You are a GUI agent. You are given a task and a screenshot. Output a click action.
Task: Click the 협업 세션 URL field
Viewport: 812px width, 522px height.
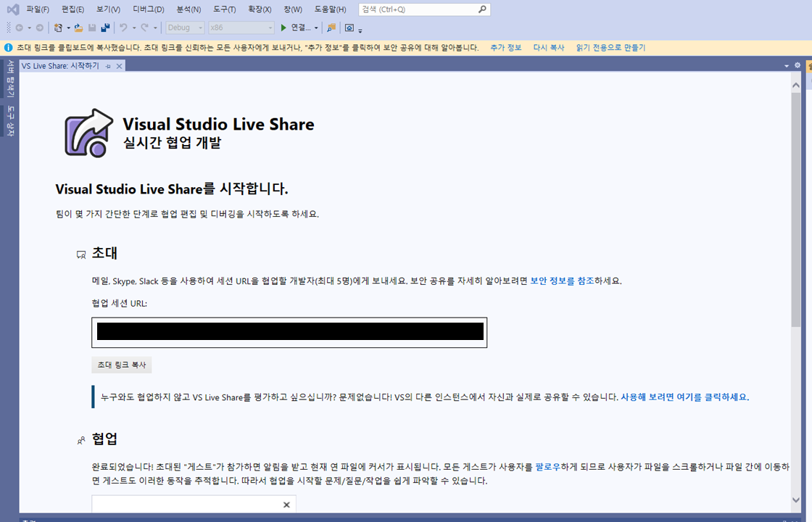[289, 332]
